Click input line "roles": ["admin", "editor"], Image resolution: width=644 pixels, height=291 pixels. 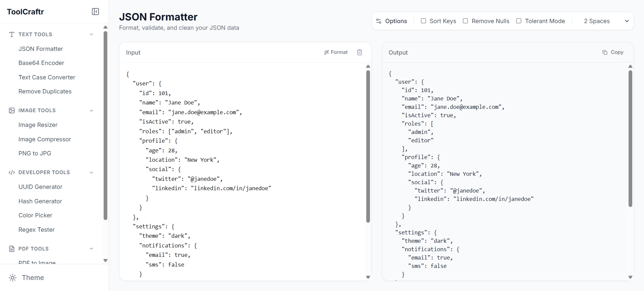pos(186,131)
